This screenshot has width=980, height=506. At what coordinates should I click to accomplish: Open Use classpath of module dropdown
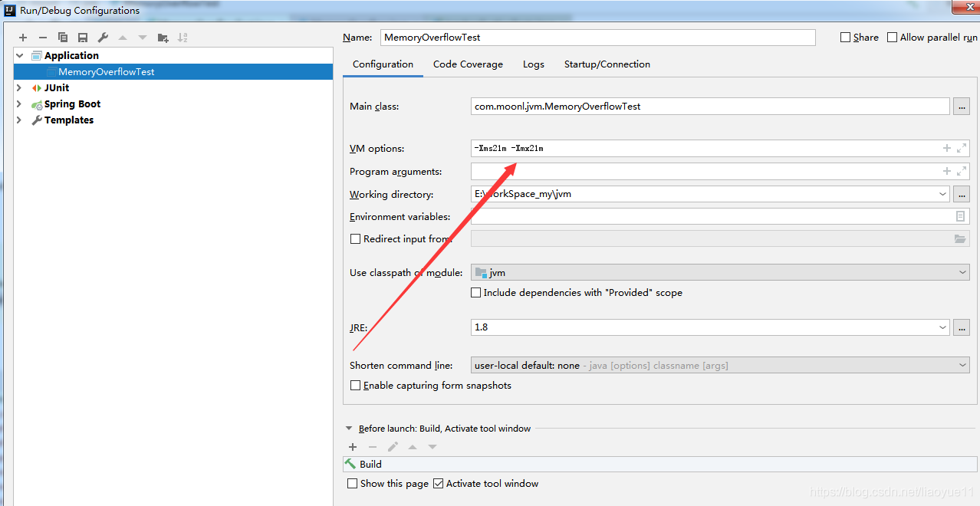(x=963, y=272)
